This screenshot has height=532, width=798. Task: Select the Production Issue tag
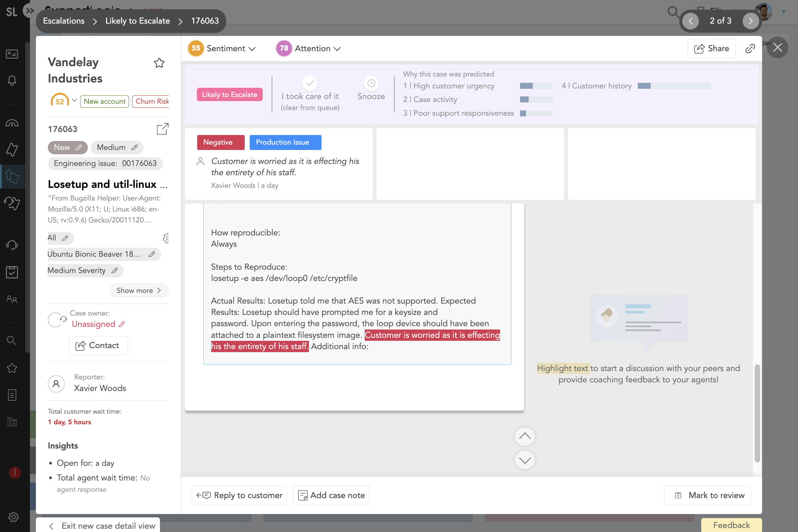pos(285,143)
